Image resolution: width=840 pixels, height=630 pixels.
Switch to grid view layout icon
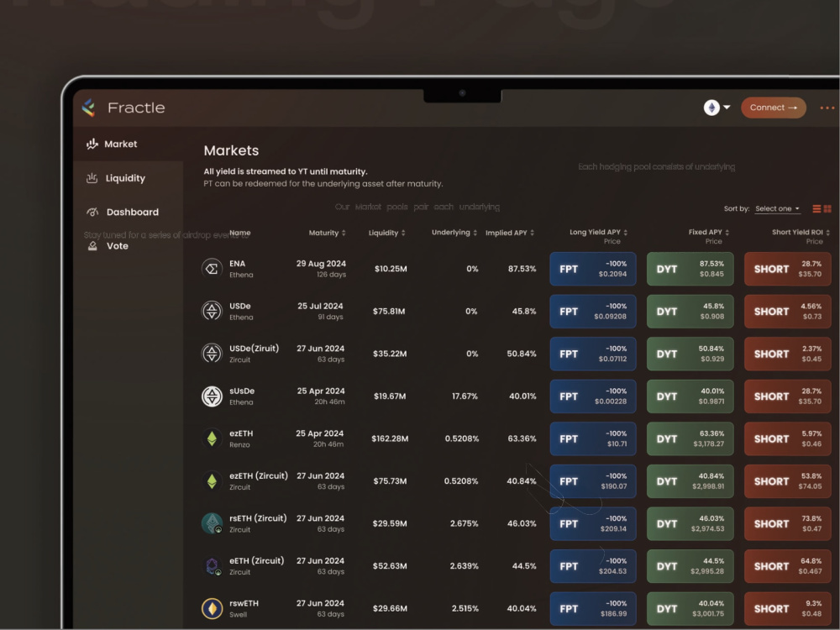pos(827,208)
